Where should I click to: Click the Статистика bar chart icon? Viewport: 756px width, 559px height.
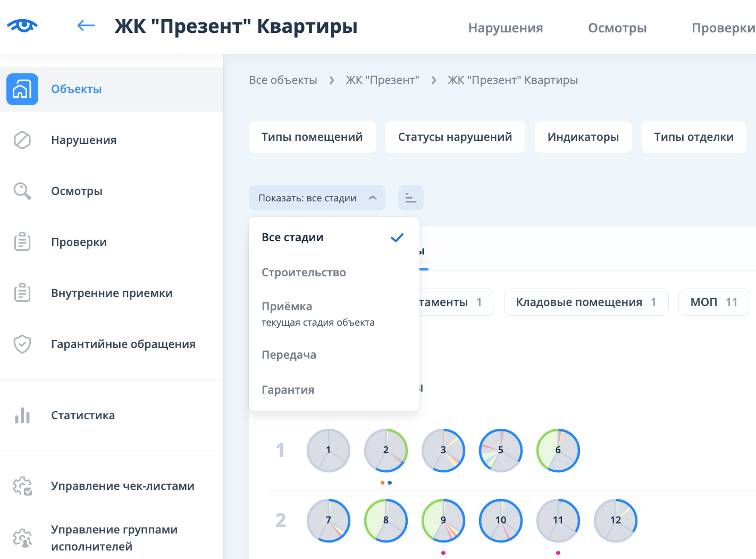click(22, 416)
